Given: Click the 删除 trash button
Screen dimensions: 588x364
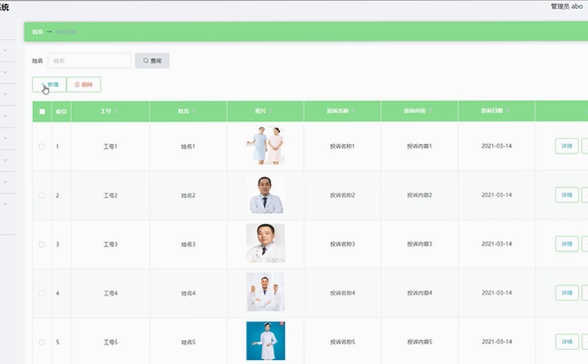Looking at the screenshot, I should (84, 85).
